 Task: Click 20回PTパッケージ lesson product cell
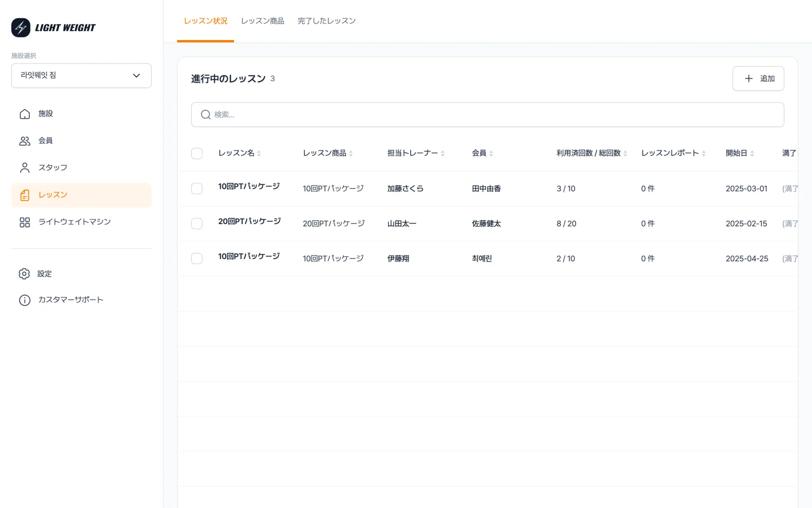tap(334, 224)
